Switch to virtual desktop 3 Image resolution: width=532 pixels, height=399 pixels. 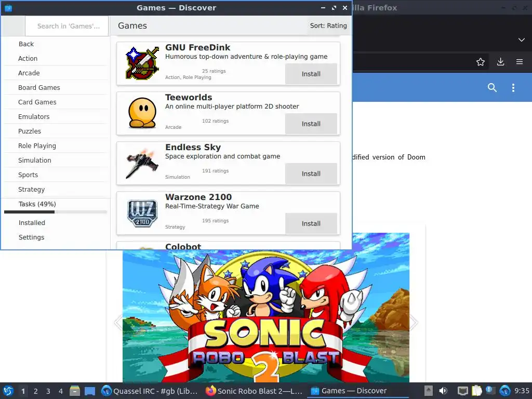48,391
